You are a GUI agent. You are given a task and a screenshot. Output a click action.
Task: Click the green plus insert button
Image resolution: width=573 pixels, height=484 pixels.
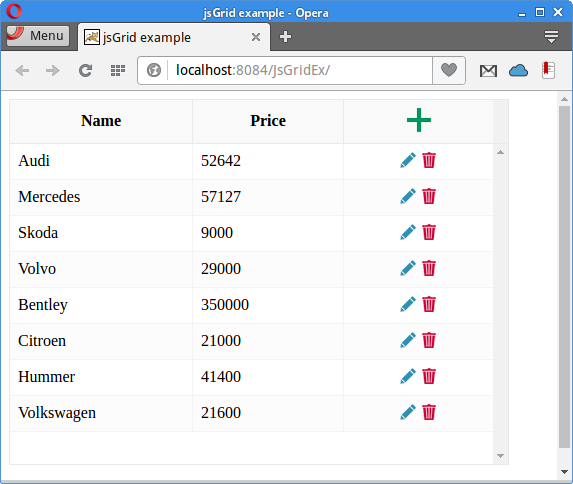[419, 120]
